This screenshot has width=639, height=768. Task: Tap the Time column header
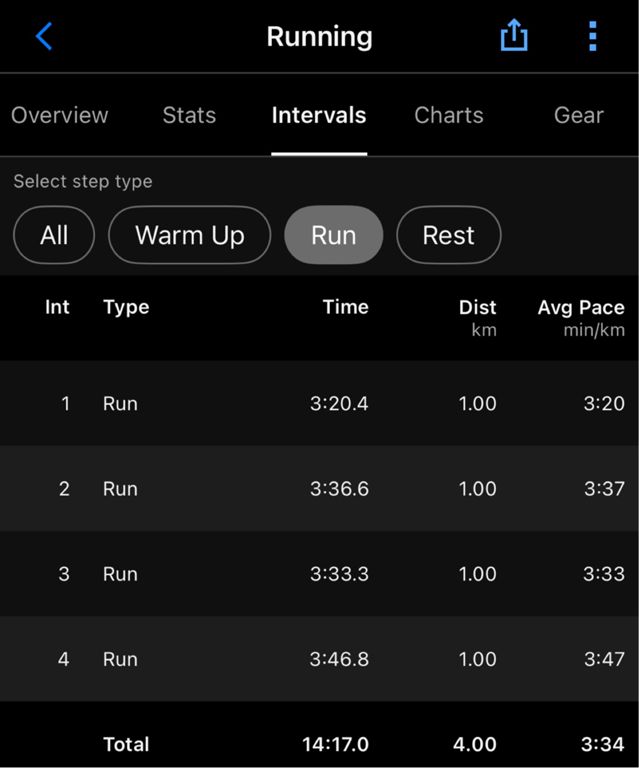coord(346,307)
